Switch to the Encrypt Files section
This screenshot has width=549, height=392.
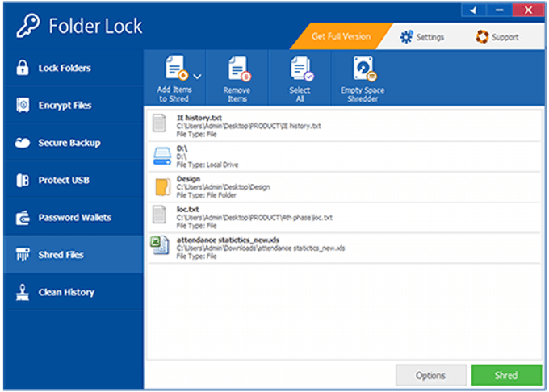65,106
